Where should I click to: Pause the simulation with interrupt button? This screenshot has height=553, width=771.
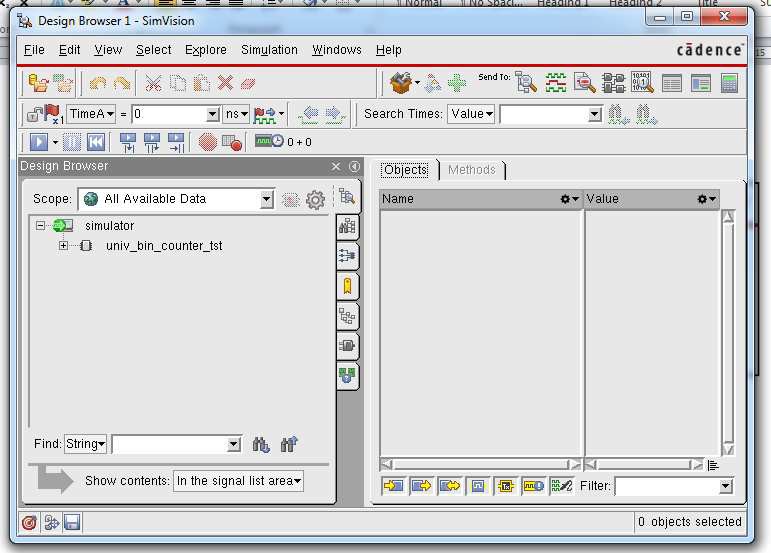[72, 143]
